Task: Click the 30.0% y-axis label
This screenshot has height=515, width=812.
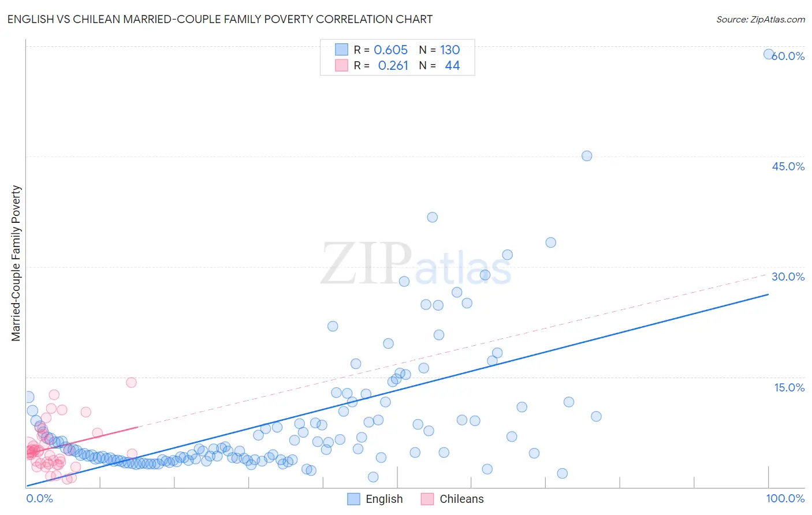Action: click(x=788, y=277)
